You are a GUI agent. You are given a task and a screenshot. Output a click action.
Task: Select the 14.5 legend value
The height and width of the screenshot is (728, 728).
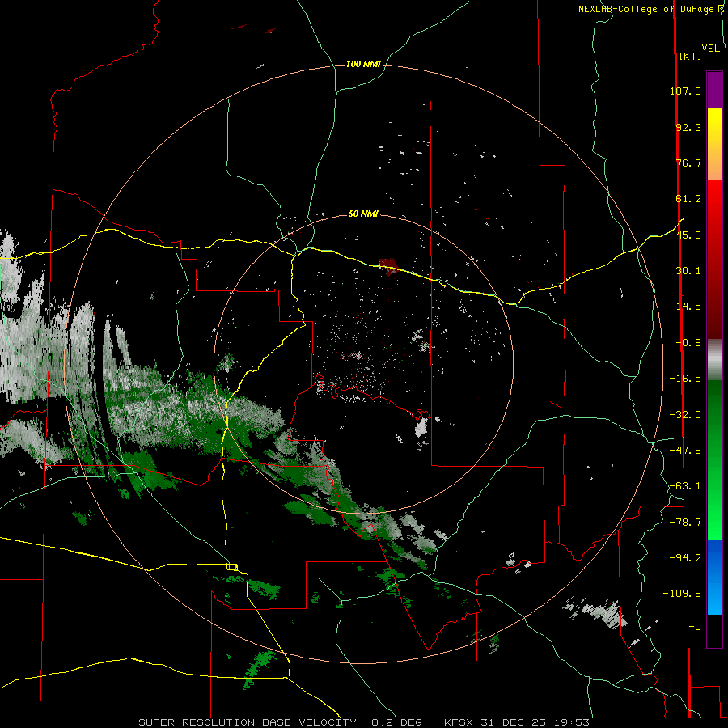[x=688, y=307]
